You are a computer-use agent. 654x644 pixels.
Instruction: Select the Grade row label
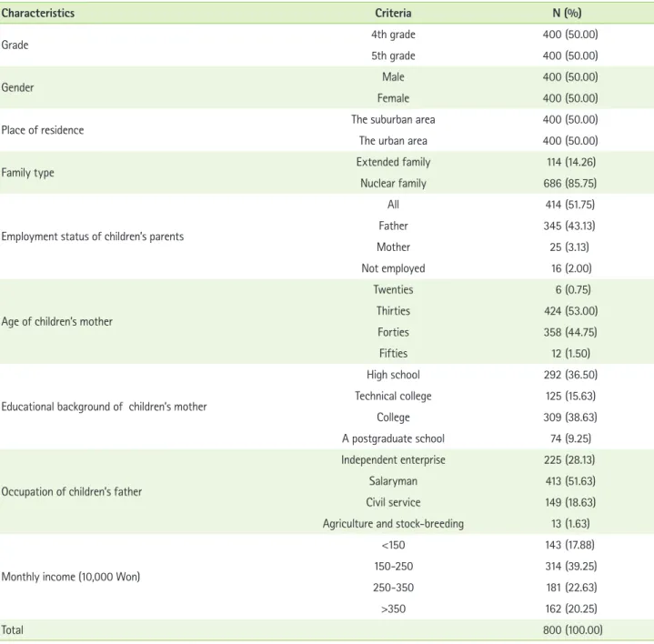15,45
